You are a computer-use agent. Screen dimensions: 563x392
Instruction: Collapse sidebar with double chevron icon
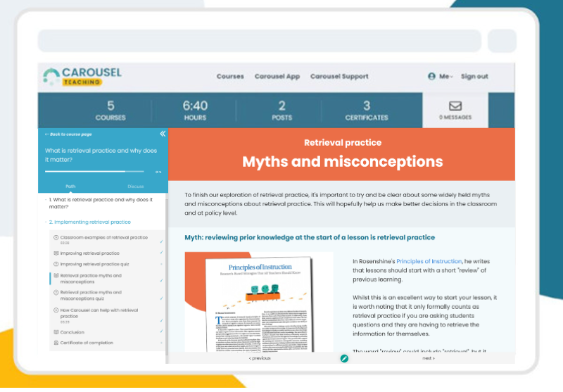163,134
